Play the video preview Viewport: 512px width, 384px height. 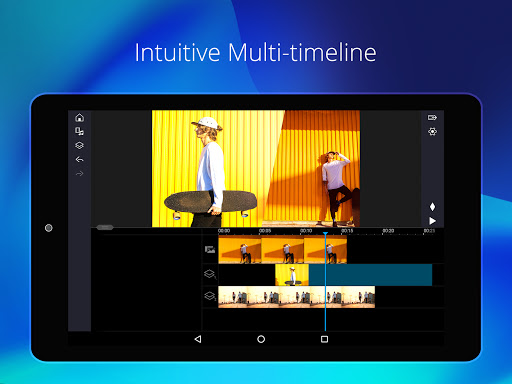(x=432, y=221)
